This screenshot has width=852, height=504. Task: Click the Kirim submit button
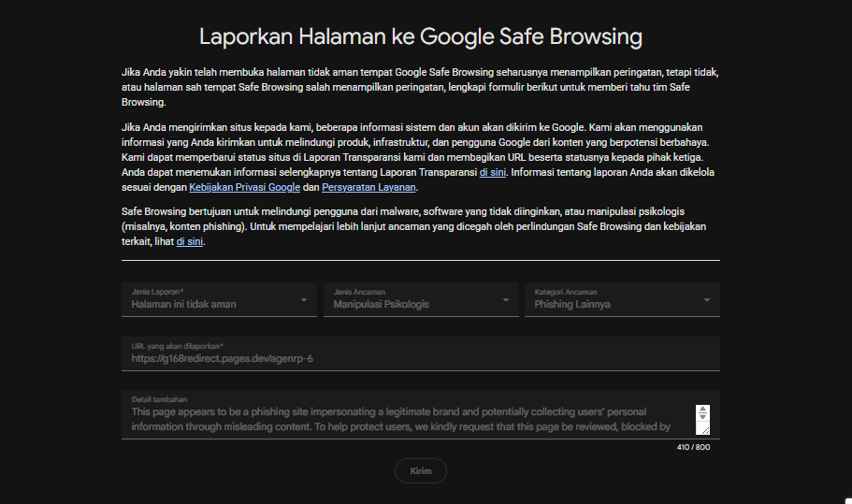pos(421,471)
